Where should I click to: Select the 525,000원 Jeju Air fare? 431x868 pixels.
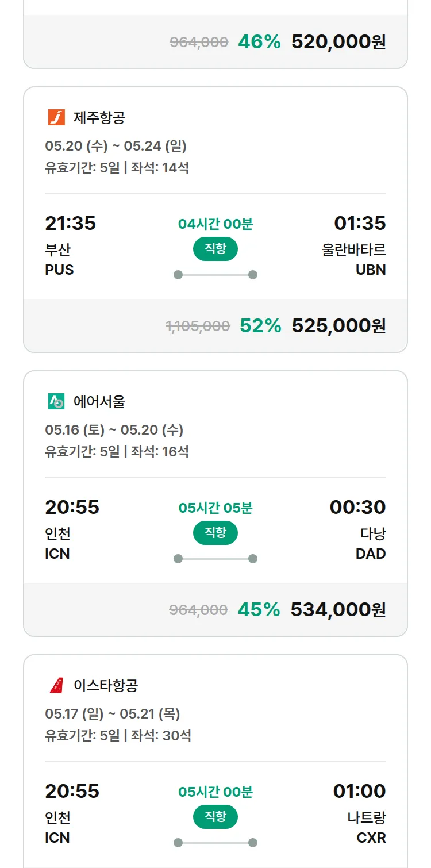[x=338, y=326]
